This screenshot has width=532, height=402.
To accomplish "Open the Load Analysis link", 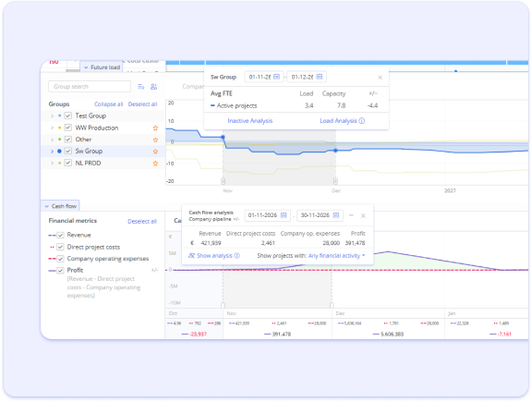I will [338, 121].
